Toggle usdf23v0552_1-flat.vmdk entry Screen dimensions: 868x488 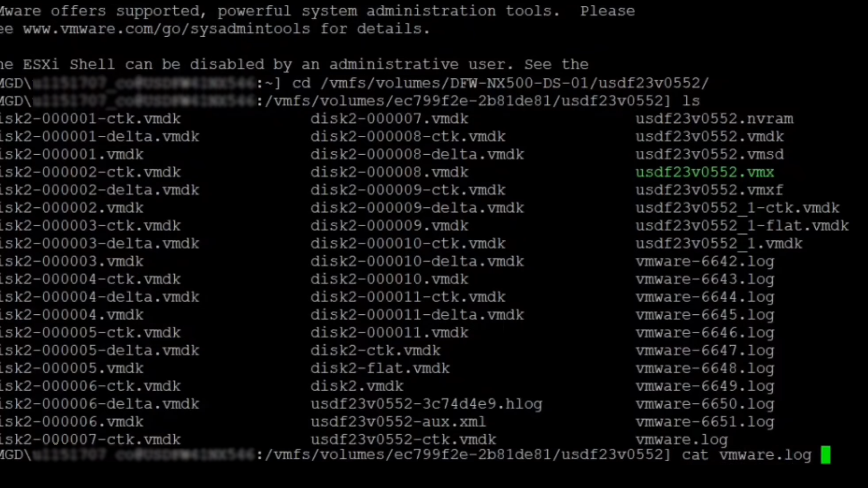tap(742, 226)
